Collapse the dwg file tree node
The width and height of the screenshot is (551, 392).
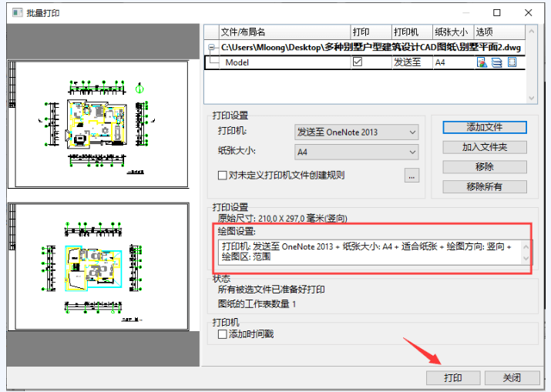click(211, 47)
